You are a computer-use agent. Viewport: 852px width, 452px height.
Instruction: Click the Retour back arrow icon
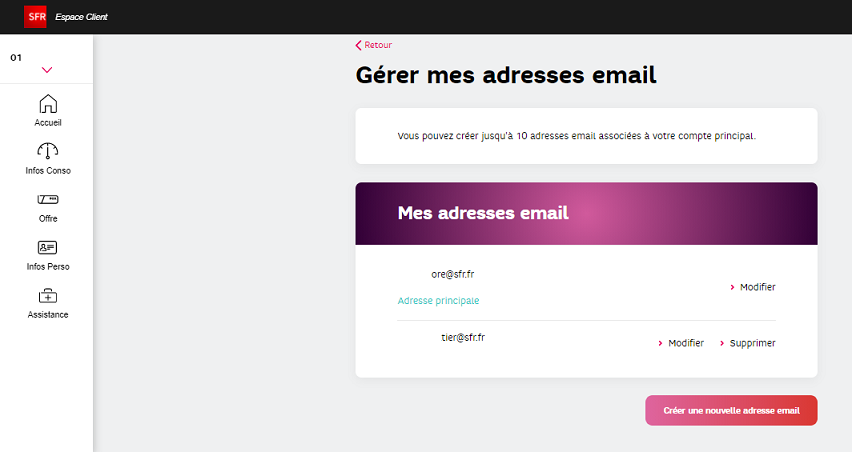click(358, 45)
